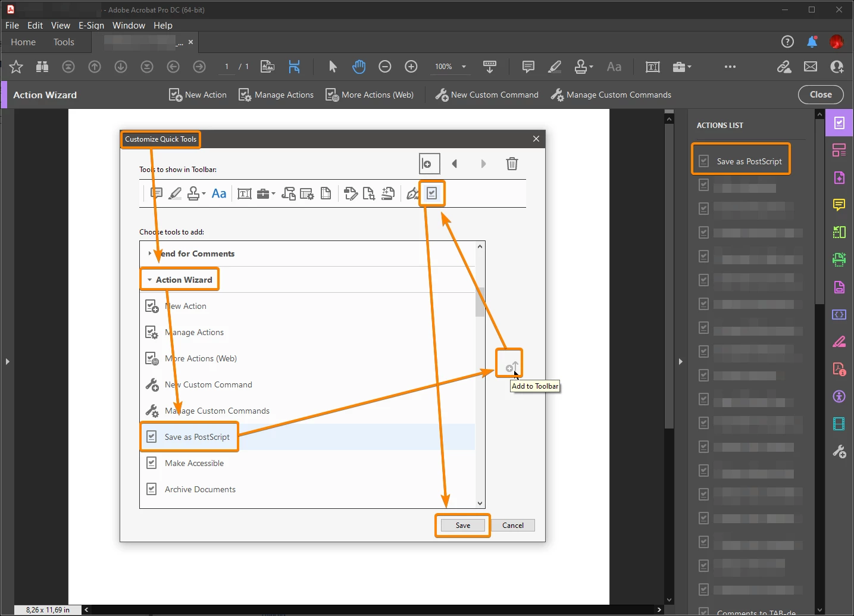
Task: Click the sticky note comment icon in main toolbar
Action: tap(528, 67)
